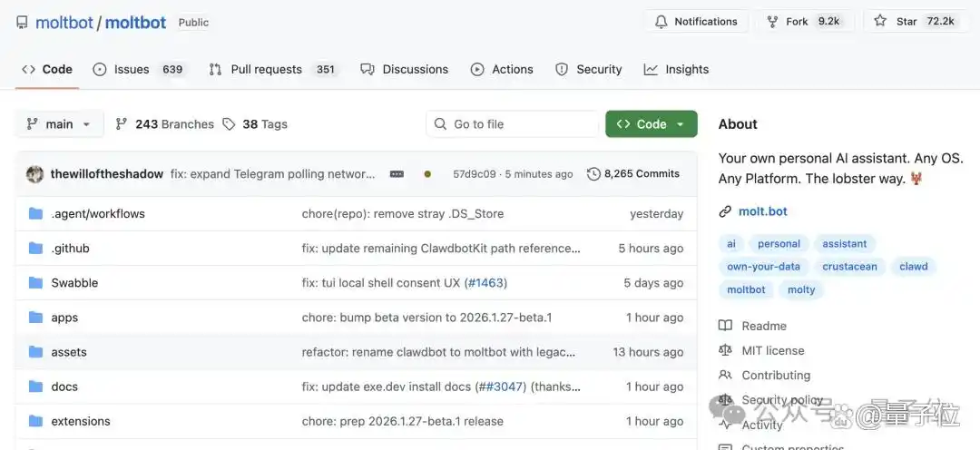The width and height of the screenshot is (980, 450).
Task: Open the Issues tab
Action: [139, 69]
